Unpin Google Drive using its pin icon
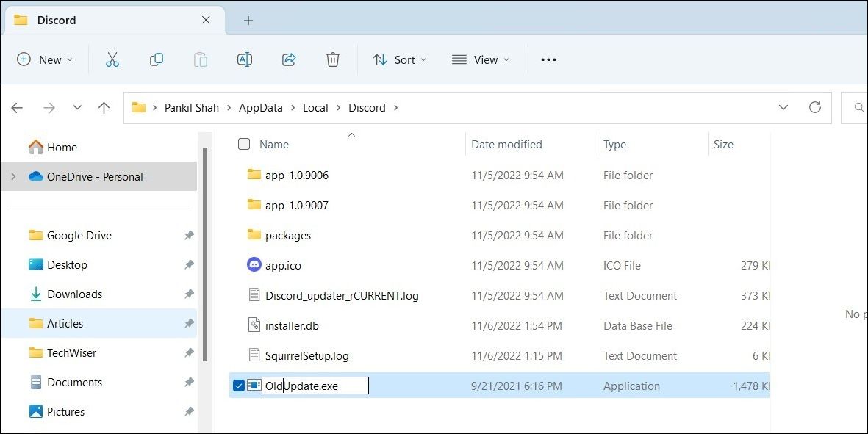This screenshot has height=434, width=868. pos(189,236)
